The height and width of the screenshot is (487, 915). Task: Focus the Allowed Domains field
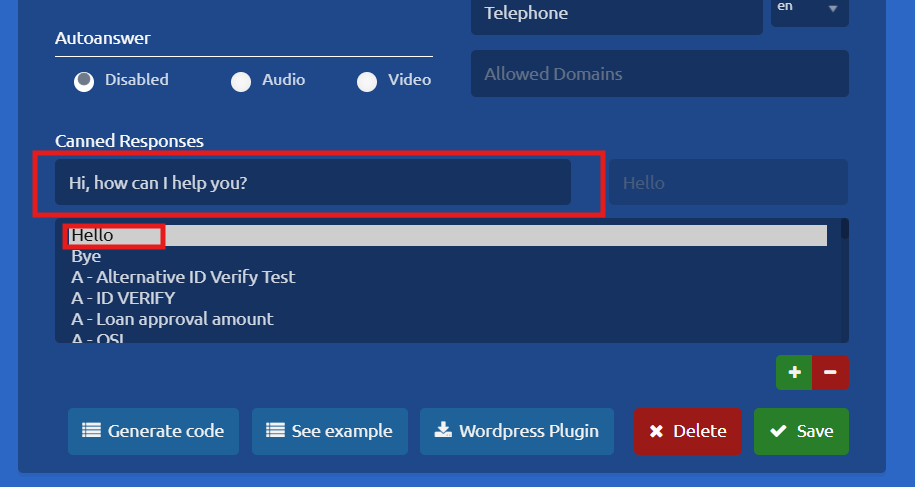[x=659, y=74]
